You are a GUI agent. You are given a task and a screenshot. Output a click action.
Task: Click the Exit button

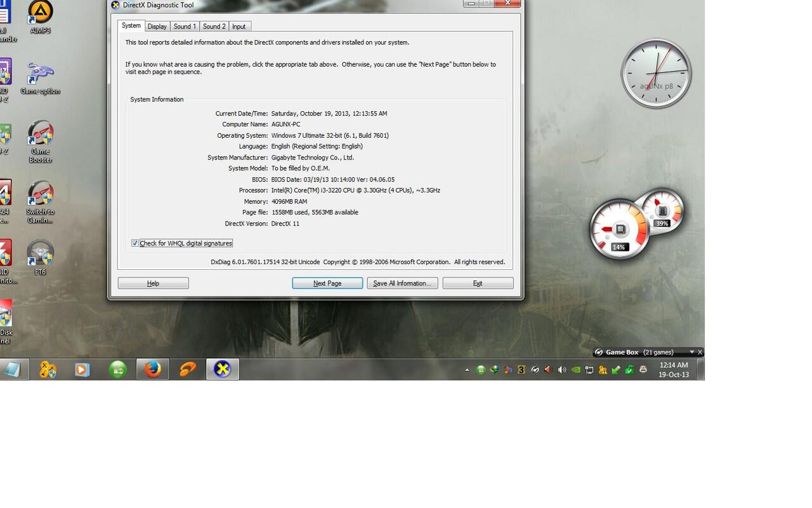pos(478,283)
